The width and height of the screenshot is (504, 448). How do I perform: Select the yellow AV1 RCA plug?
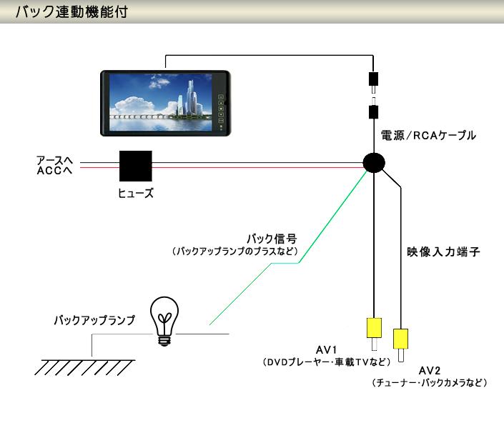coord(373,328)
